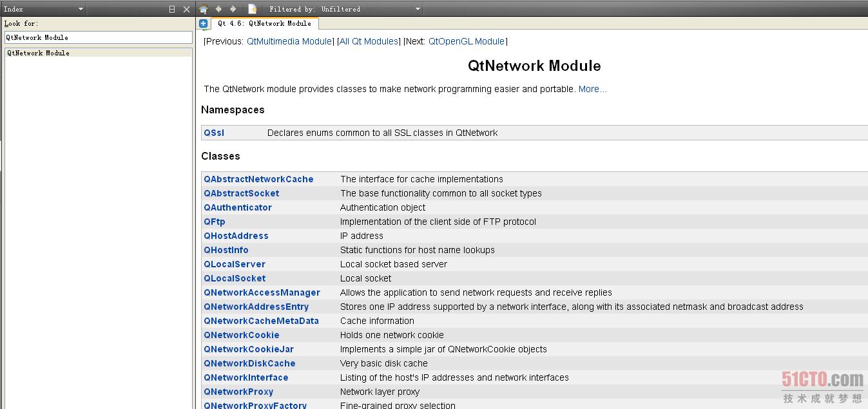Open the QNetworkProxy class link
The image size is (868, 409).
click(238, 392)
